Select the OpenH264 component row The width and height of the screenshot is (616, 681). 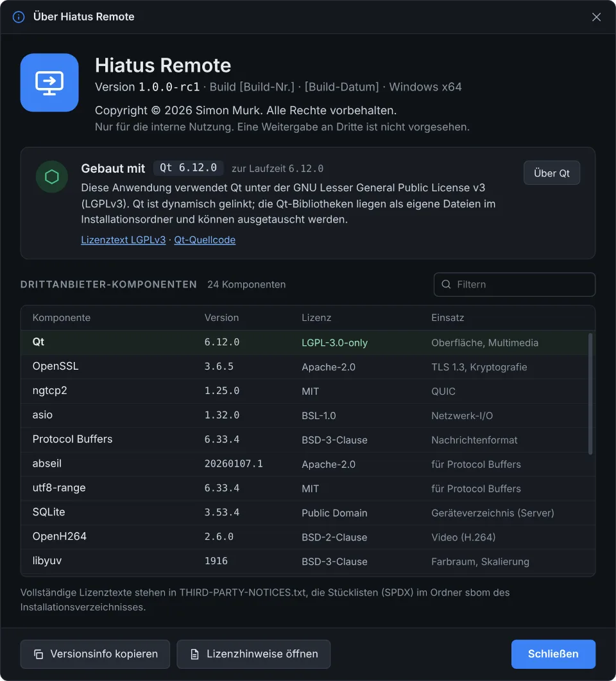tap(308, 537)
